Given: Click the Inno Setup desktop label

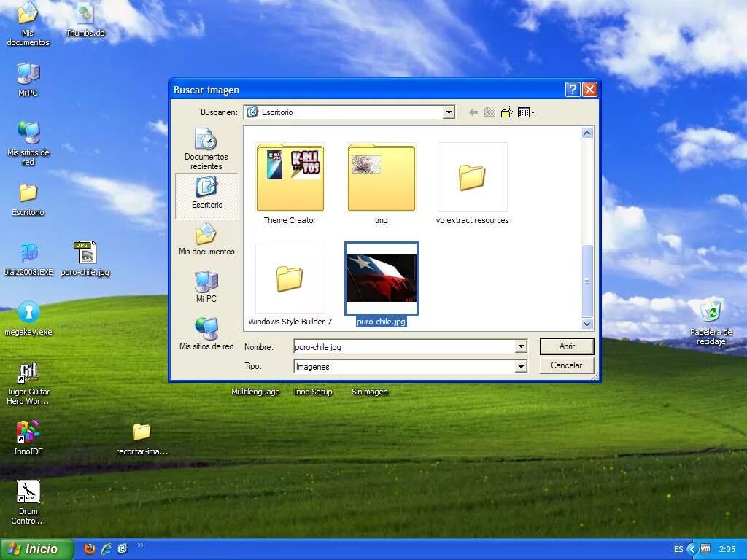Looking at the screenshot, I should [x=312, y=392].
